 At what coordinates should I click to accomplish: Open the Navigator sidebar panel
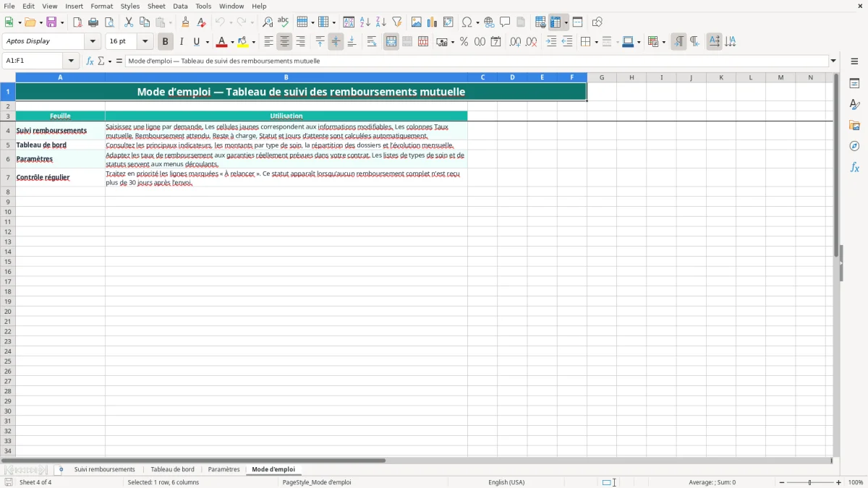click(854, 146)
